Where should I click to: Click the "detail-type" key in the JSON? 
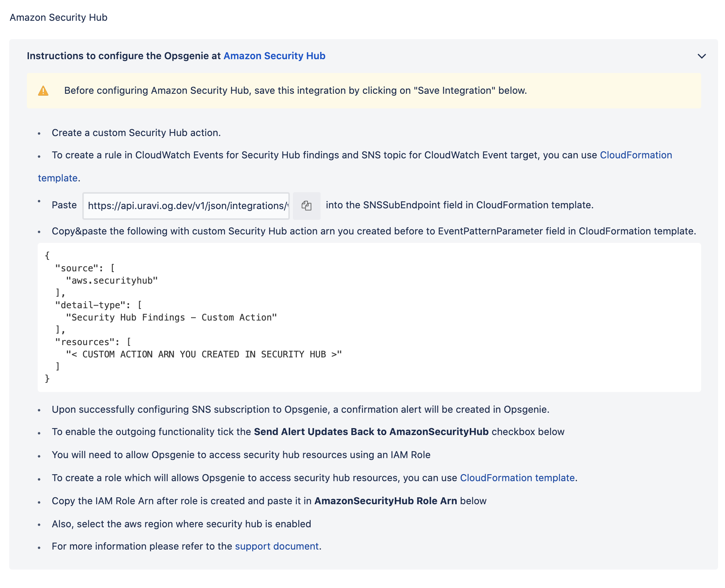click(90, 305)
